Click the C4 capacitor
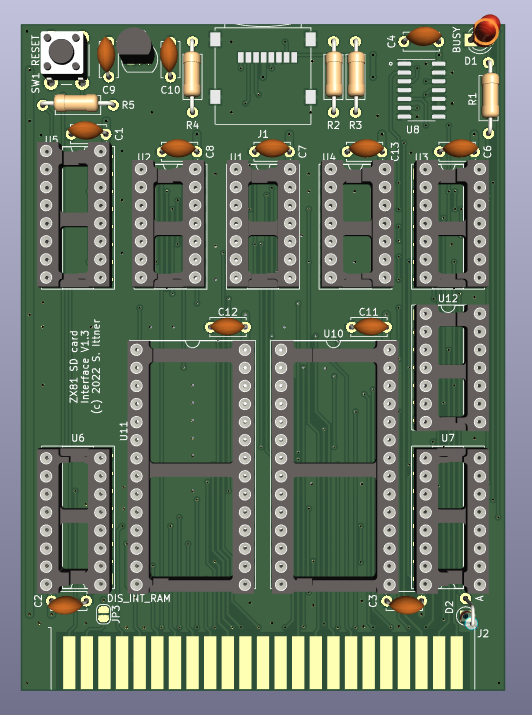Image resolution: width=532 pixels, height=715 pixels. (423, 37)
